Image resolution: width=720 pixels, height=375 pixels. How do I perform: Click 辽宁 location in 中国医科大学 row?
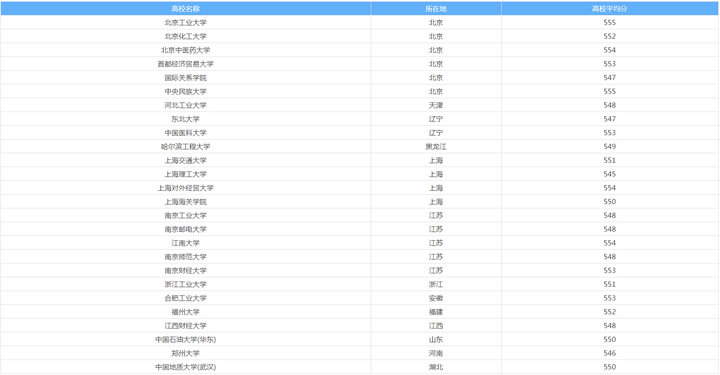coord(436,133)
